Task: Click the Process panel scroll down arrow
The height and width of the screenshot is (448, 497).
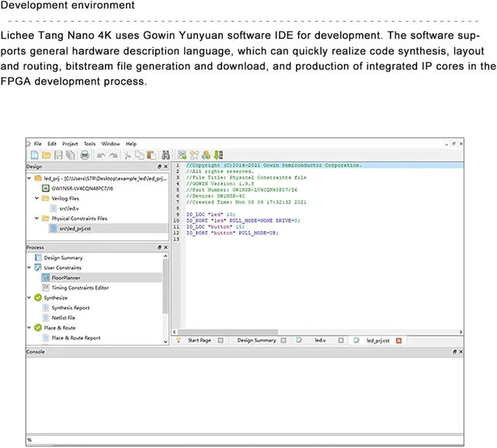Action: [165, 342]
